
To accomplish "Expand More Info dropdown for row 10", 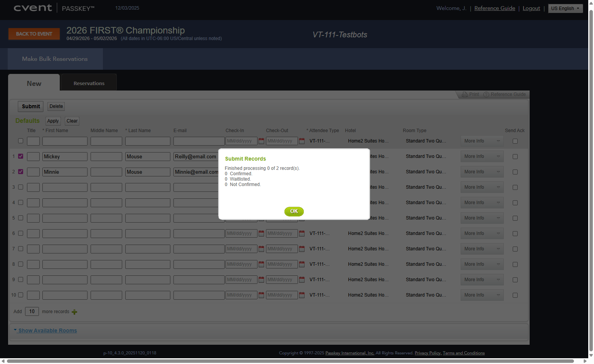I will [482, 295].
